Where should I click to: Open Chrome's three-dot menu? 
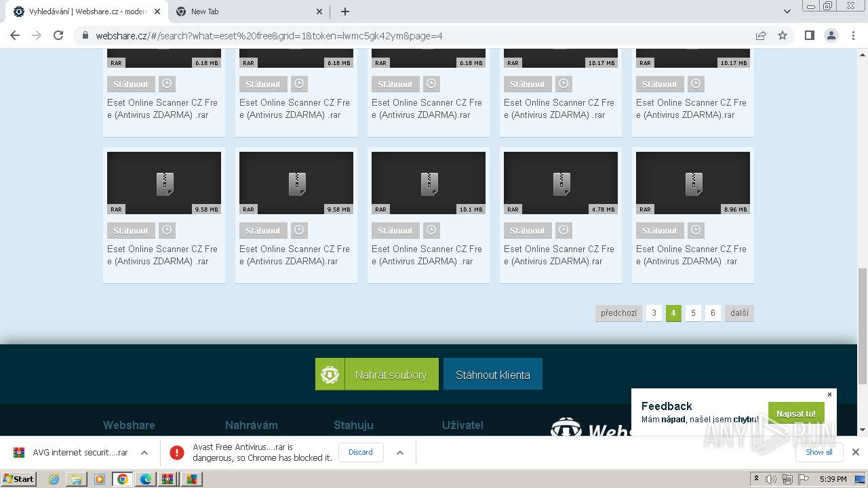(853, 35)
